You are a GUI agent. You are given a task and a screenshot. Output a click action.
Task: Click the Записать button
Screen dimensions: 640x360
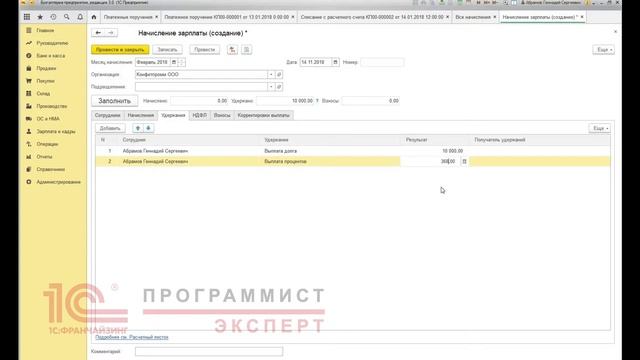click(167, 50)
